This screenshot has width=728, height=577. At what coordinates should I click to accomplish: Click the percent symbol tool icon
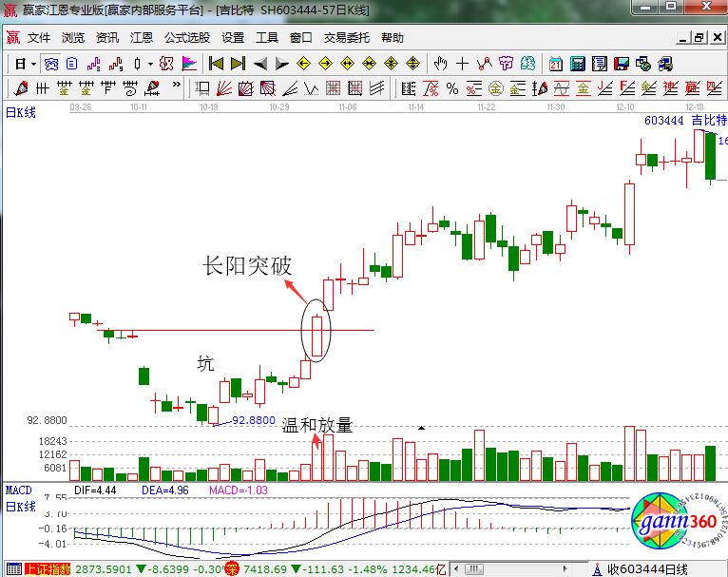pyautogui.click(x=452, y=88)
